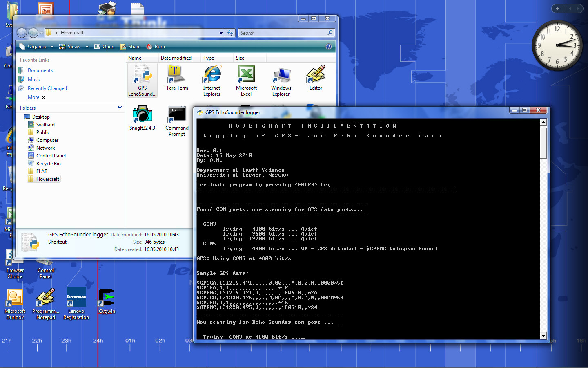Open the address bar history dropdown

[x=221, y=33]
